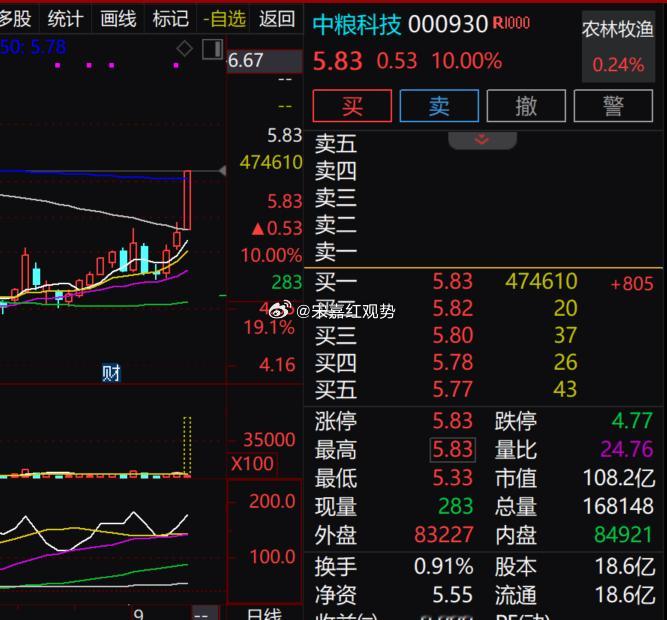This screenshot has height=620, width=667.
Task: Click the 量比 value 24.76
Action: click(627, 449)
